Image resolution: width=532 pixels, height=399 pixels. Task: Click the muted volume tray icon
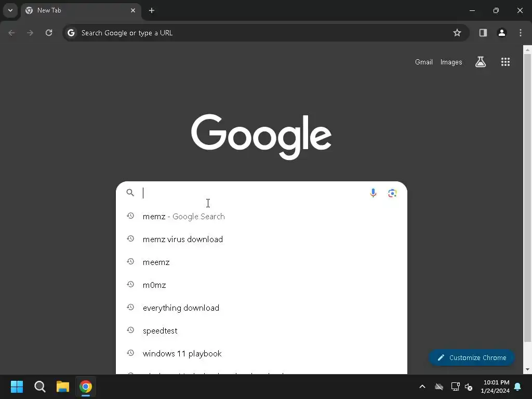point(469,387)
